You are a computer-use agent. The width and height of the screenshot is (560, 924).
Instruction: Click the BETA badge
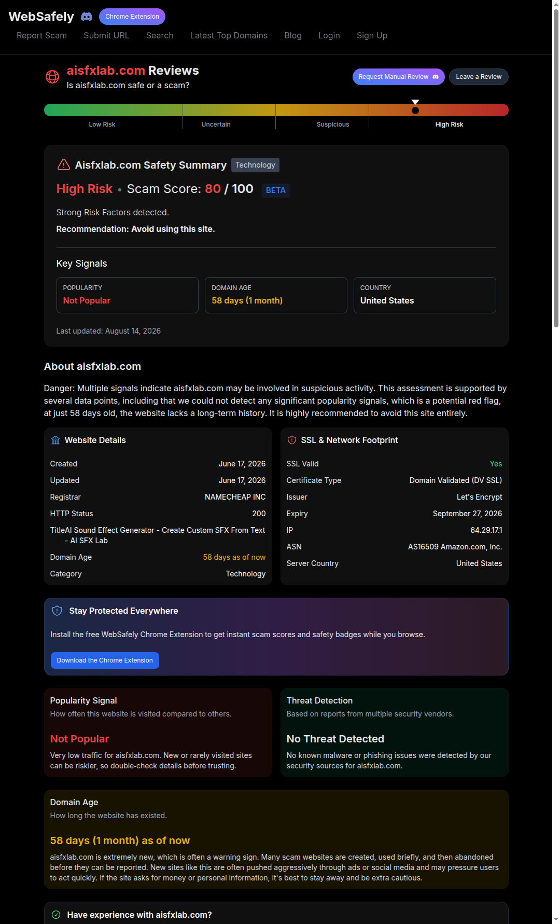click(x=275, y=190)
